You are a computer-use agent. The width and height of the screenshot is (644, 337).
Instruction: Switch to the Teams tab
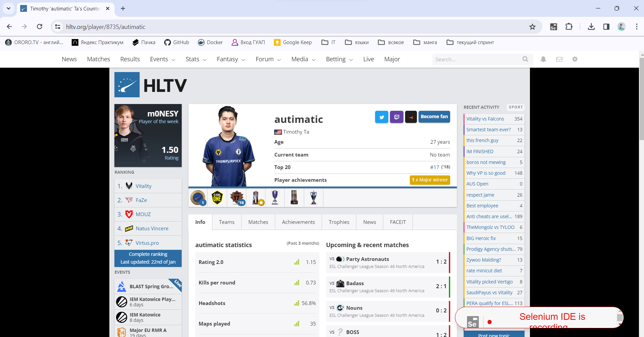pos(227,222)
